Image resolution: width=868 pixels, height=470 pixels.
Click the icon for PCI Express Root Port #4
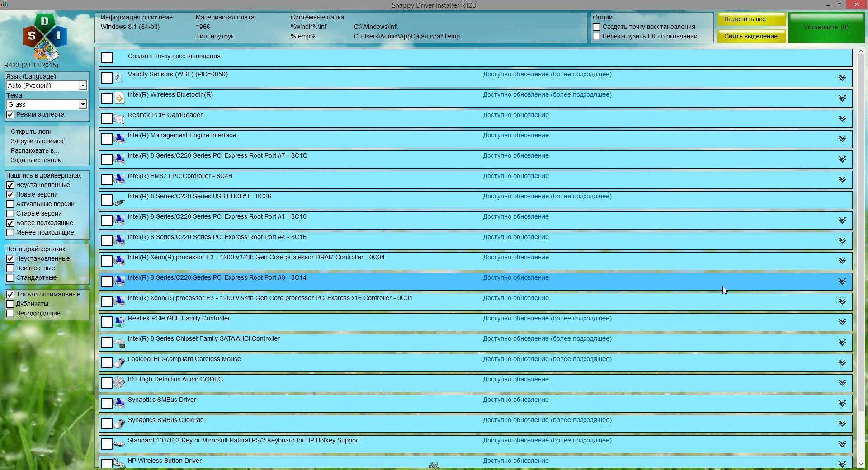[119, 240]
